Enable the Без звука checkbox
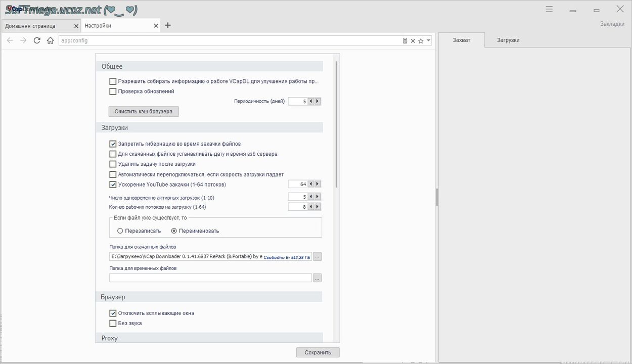632x364 pixels. (x=113, y=324)
